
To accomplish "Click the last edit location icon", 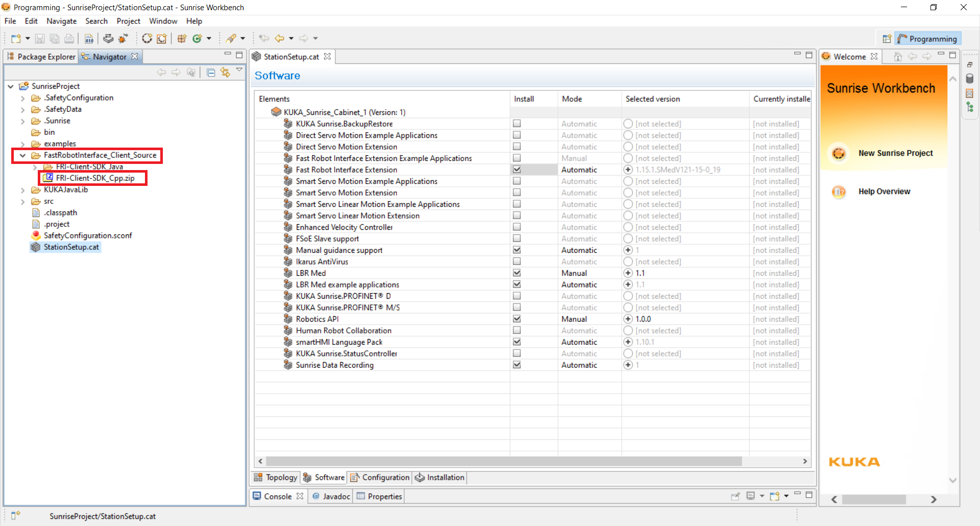I will [x=264, y=38].
